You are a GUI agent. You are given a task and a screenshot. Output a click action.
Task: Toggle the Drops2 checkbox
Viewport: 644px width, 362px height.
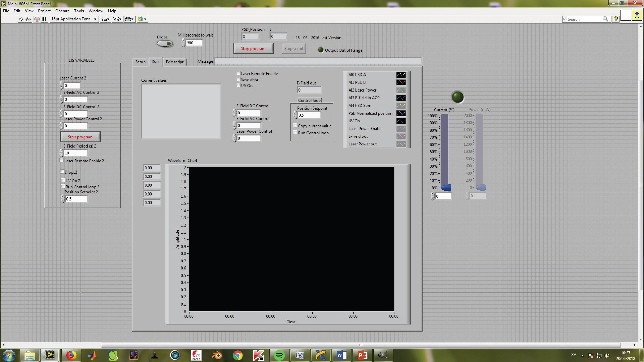[x=62, y=172]
